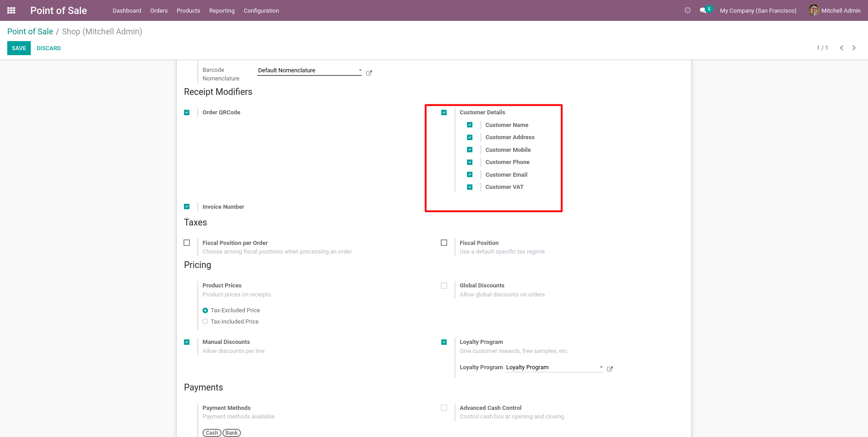Click Point of Sale app title
The width and height of the screenshot is (868, 437).
[x=59, y=10]
